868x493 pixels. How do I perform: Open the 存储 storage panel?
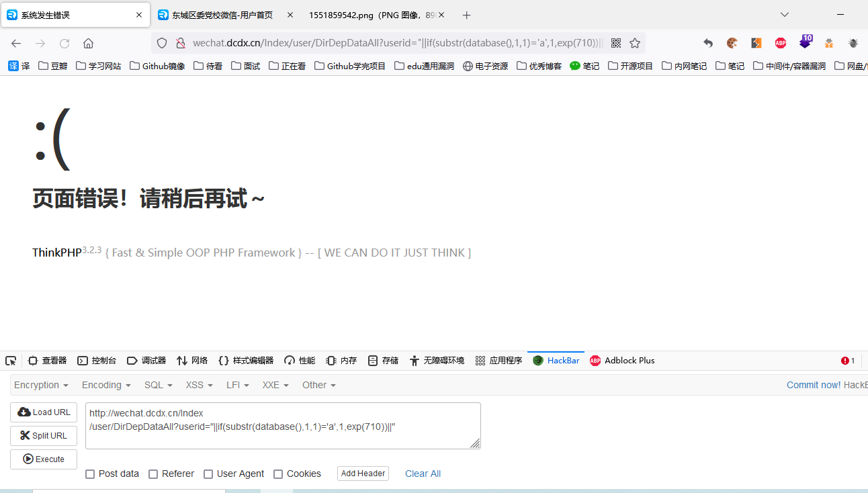(383, 361)
